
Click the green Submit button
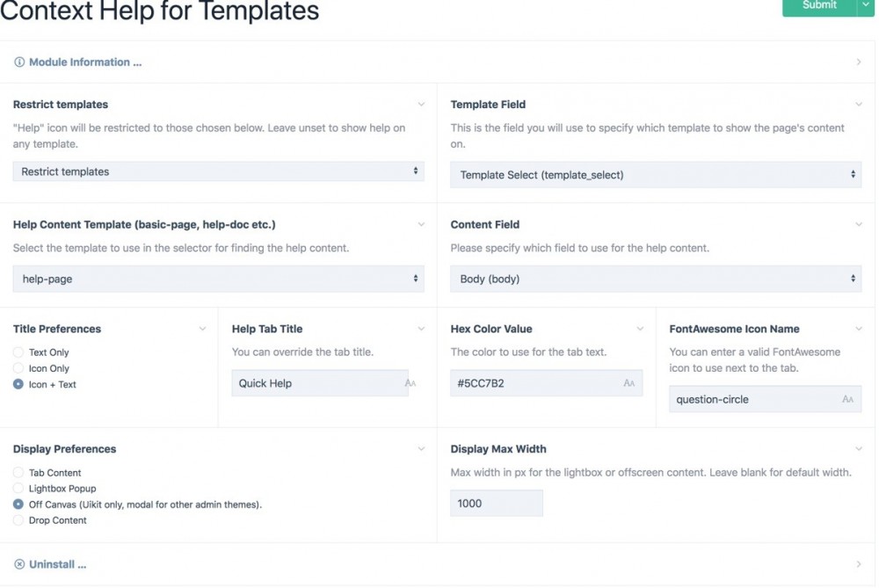(820, 6)
